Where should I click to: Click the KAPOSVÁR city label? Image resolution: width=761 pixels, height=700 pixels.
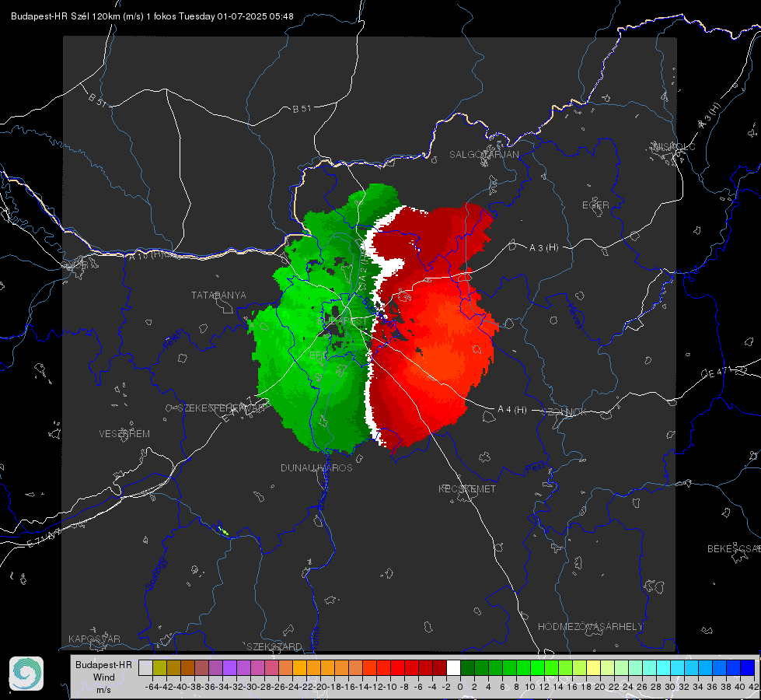[x=94, y=639]
